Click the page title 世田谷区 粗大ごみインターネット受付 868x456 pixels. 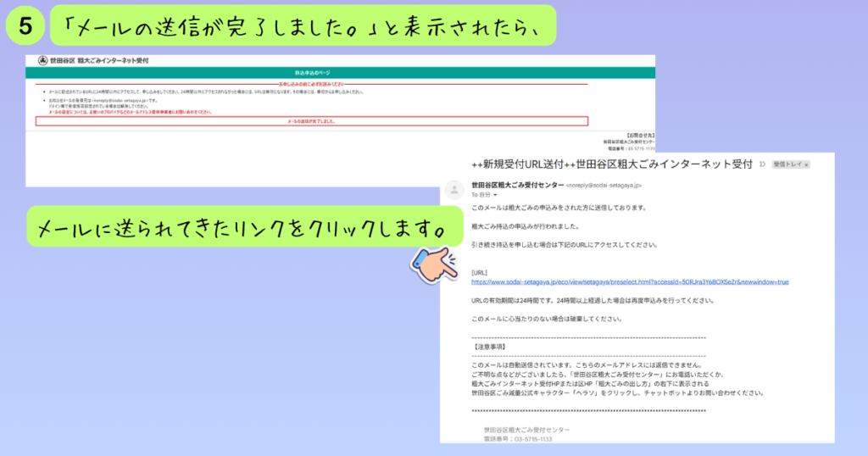[99, 60]
